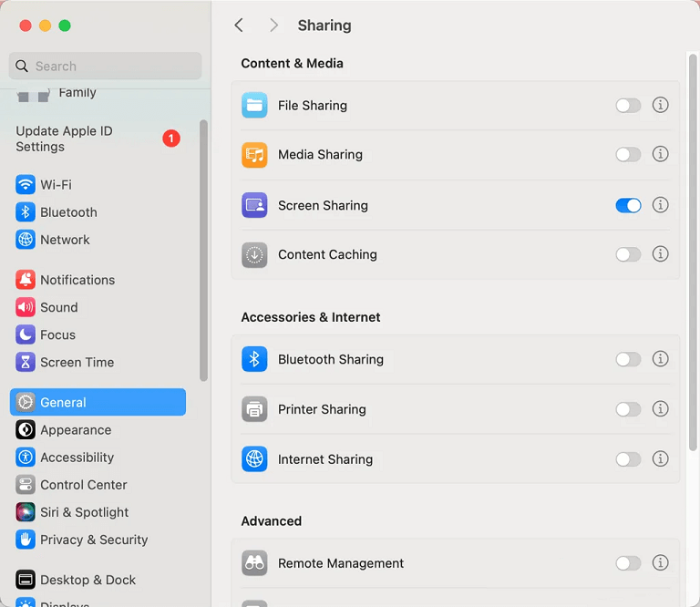
Task: Enable the Internet Sharing toggle
Action: click(628, 459)
